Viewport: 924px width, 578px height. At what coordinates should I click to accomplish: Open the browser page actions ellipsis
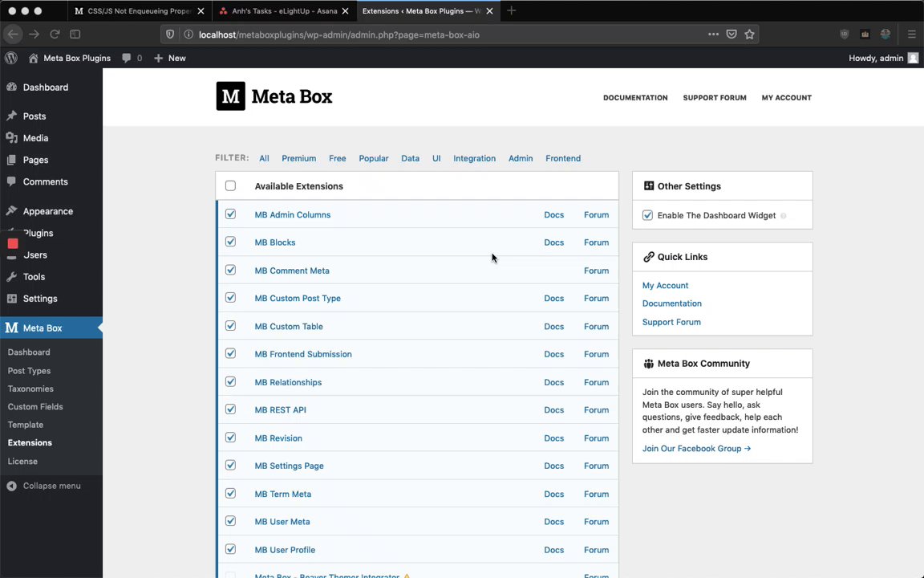click(x=713, y=35)
